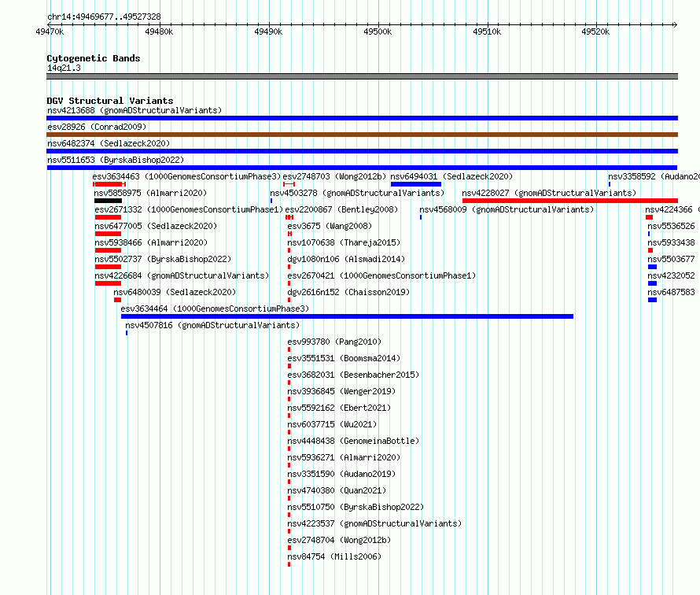Open nsv6494031 Sedlazeck2020 blue bar

click(x=415, y=184)
